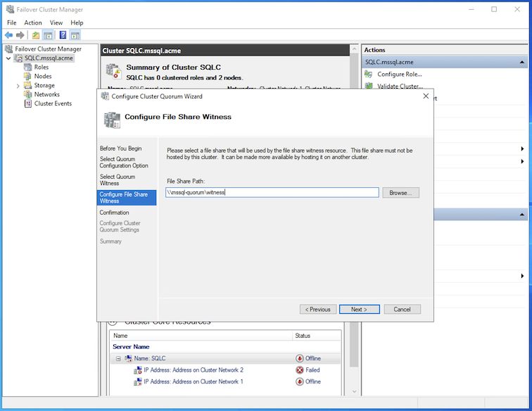Viewport: 532px width, 411px height.
Task: Select IP Address on Cluster Network 1 row
Action: click(225, 381)
